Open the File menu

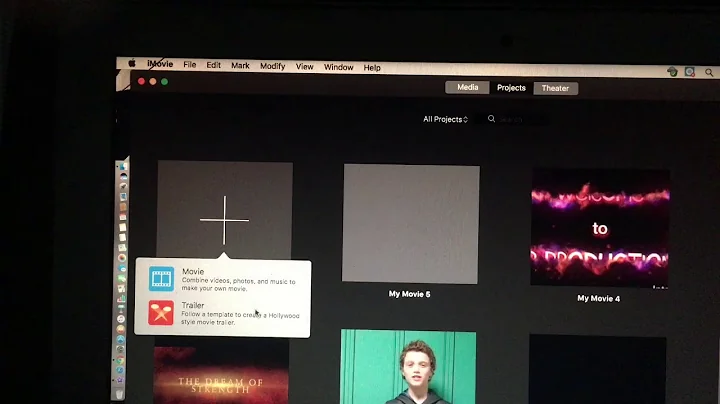pyautogui.click(x=190, y=65)
